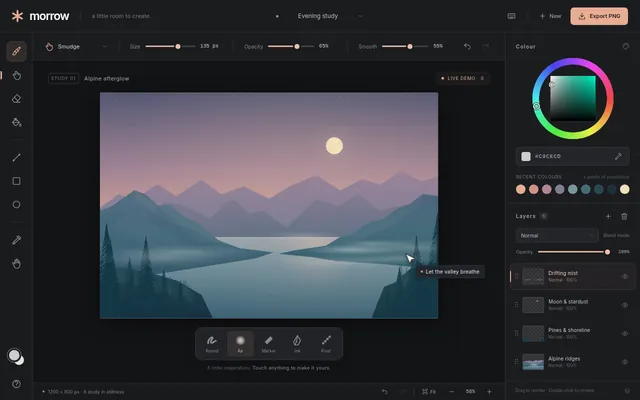Pick the mauve pink recent colour swatch

(547, 189)
